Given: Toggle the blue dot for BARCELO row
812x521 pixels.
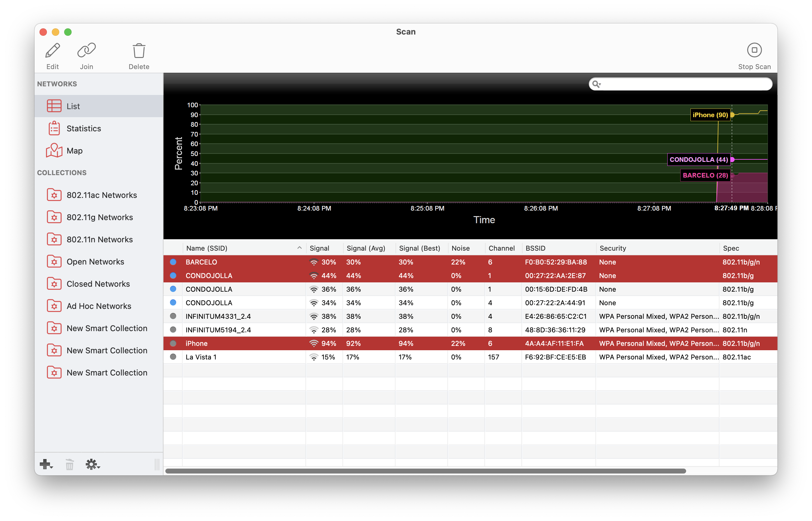Looking at the screenshot, I should (173, 262).
